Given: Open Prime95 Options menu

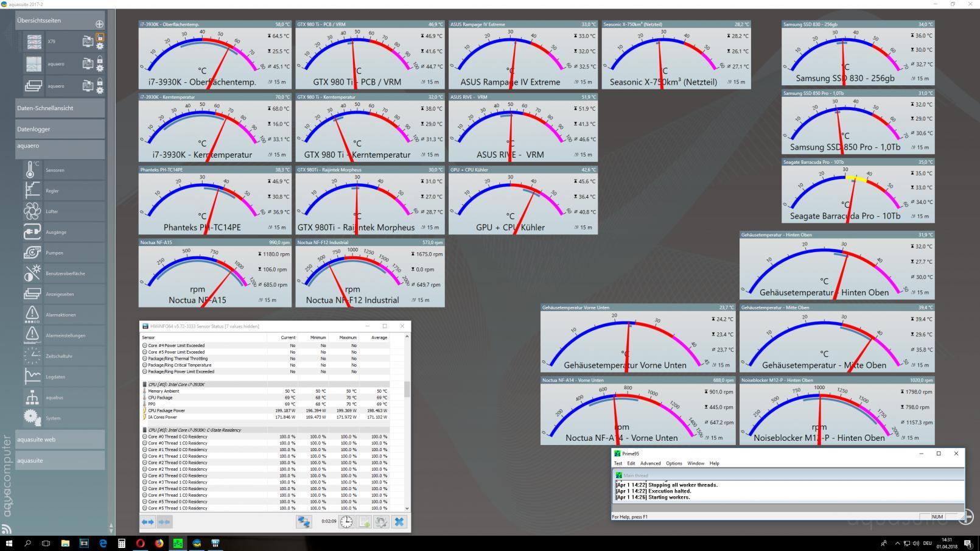Looking at the screenshot, I should tap(674, 463).
